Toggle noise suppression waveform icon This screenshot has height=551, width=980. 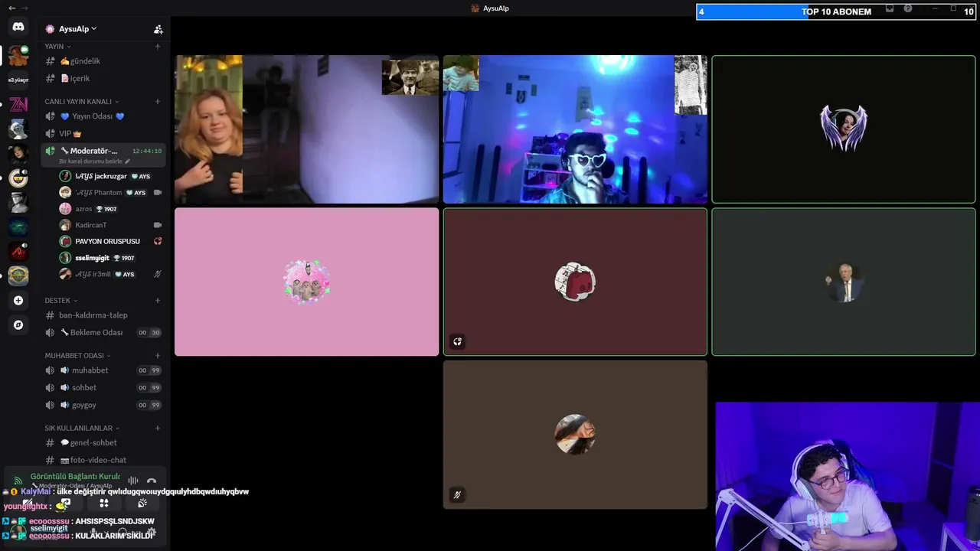[x=132, y=481]
